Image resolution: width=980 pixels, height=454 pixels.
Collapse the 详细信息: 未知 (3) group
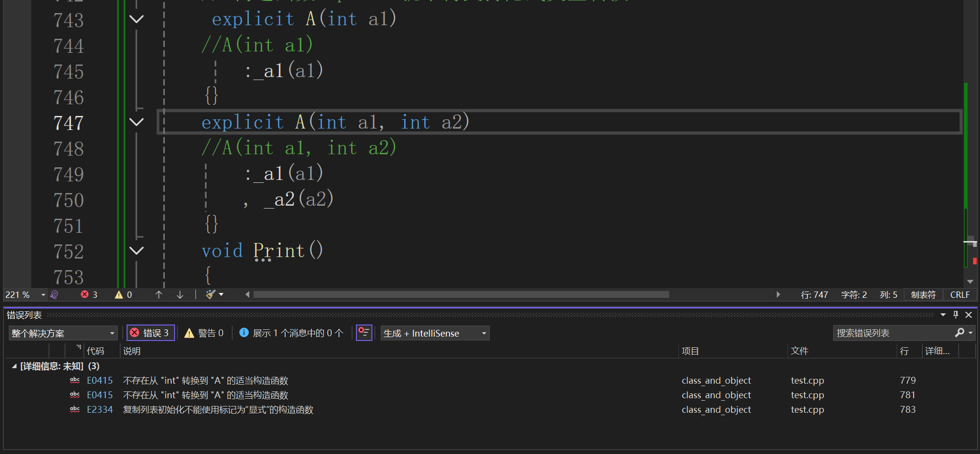tap(14, 366)
